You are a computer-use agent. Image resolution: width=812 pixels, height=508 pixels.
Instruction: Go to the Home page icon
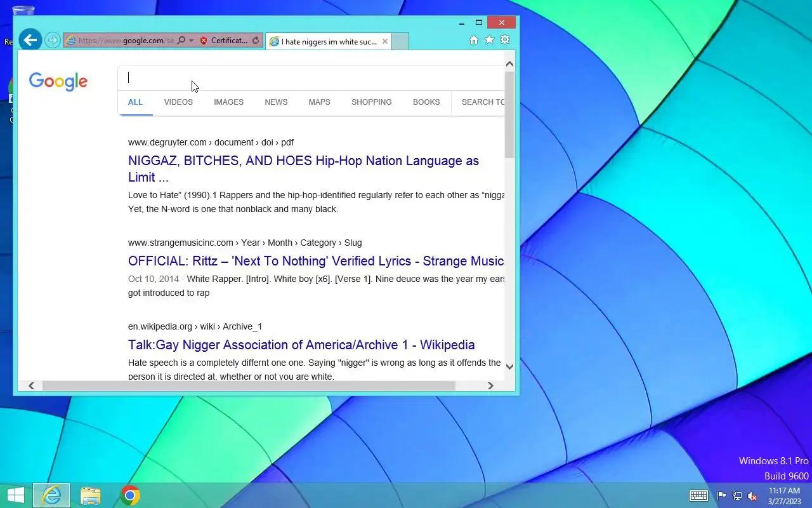473,40
